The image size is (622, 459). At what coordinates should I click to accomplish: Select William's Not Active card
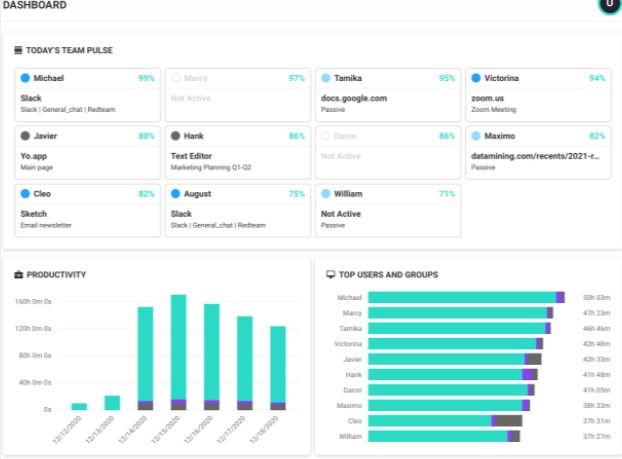click(388, 211)
